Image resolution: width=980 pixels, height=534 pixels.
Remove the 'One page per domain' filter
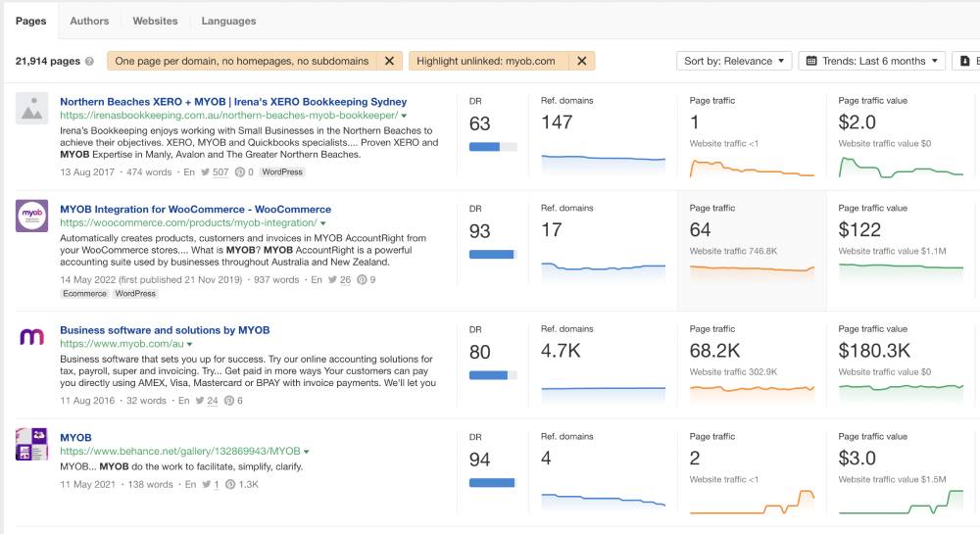click(389, 61)
